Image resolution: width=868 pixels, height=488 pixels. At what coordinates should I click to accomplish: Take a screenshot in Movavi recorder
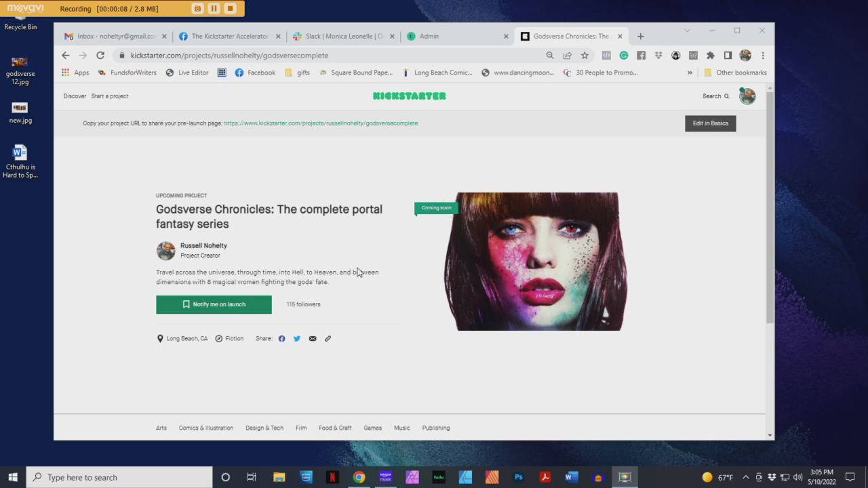[197, 9]
